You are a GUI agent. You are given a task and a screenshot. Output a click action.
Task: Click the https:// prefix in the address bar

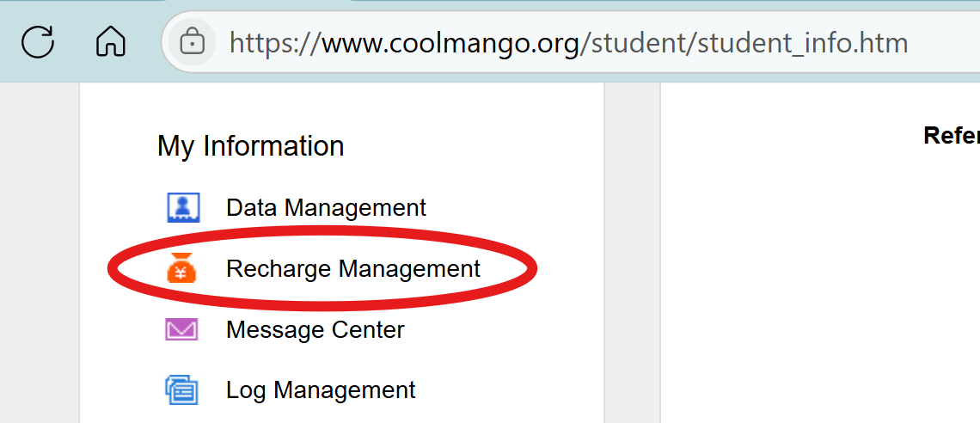pyautogui.click(x=275, y=43)
